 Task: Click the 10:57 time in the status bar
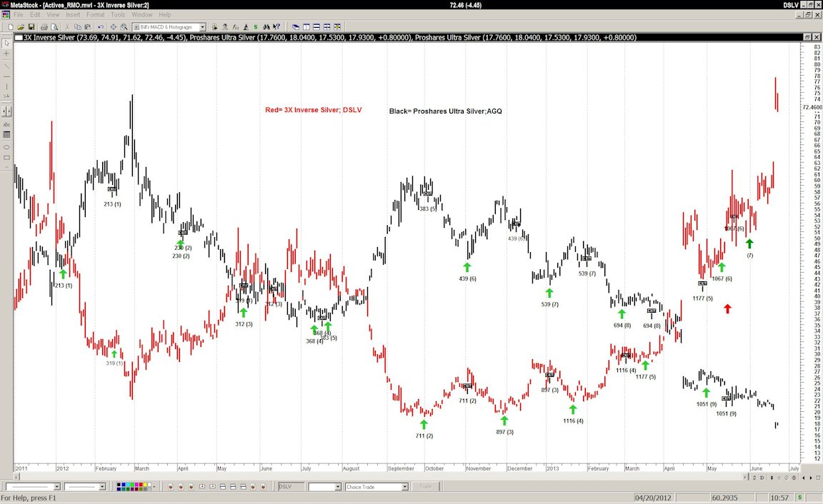(x=780, y=498)
